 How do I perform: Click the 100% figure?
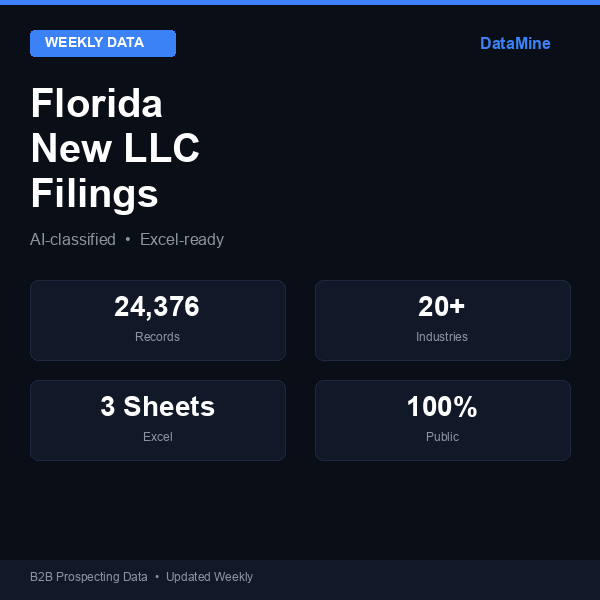click(x=442, y=407)
